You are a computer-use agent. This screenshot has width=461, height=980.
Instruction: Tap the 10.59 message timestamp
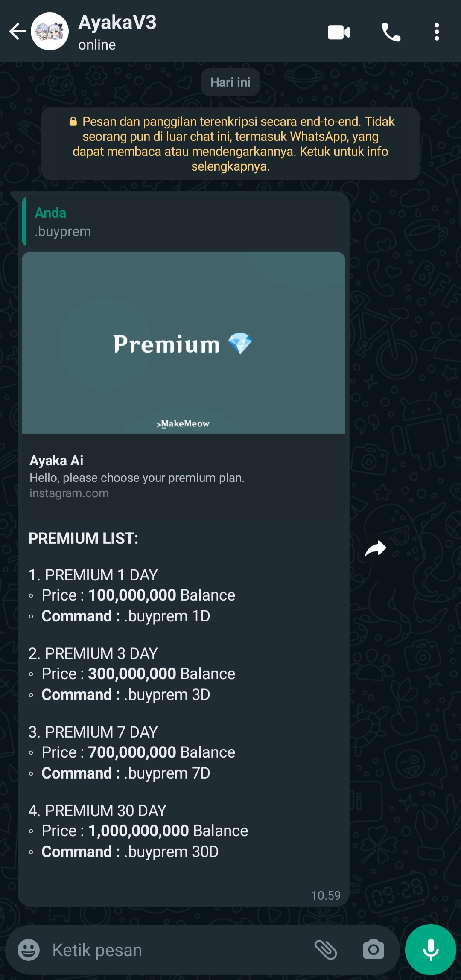click(326, 895)
